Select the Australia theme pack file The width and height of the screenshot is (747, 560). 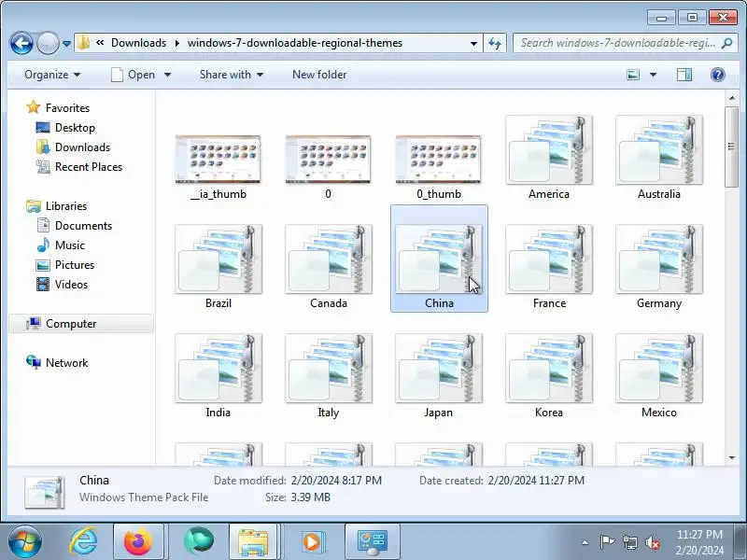click(659, 157)
